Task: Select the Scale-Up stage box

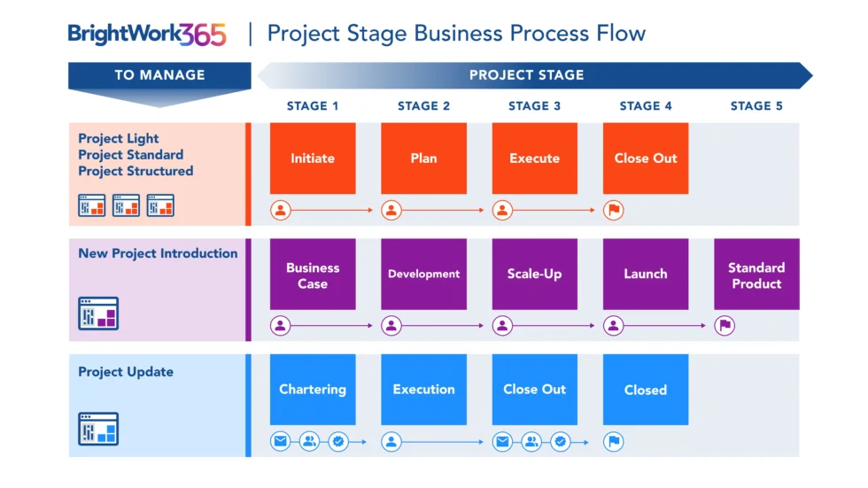Action: 534,274
